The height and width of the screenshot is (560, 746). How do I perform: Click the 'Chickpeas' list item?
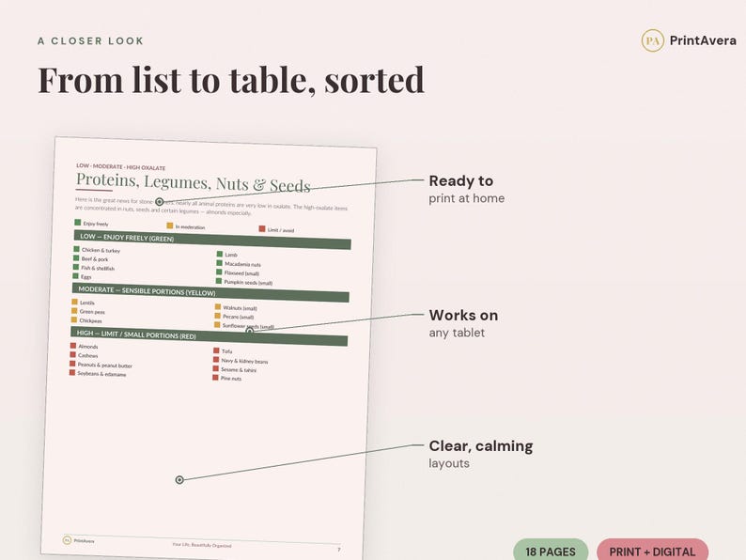[86, 320]
